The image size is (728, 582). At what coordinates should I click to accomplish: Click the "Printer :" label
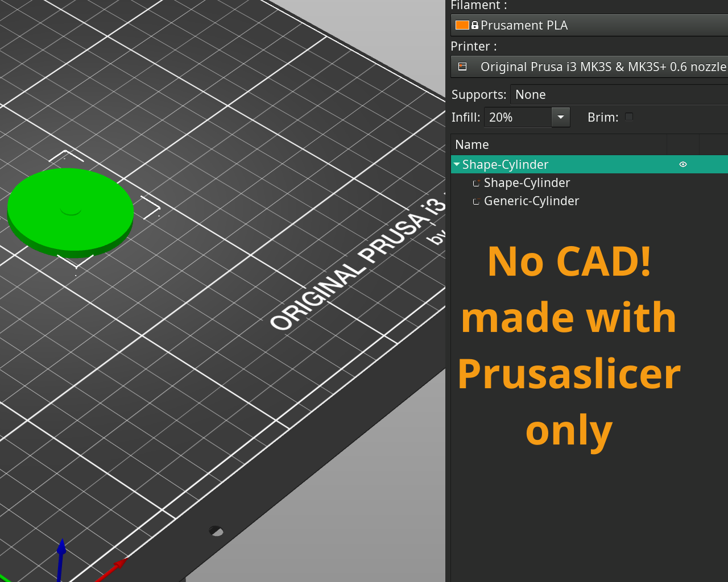point(474,46)
